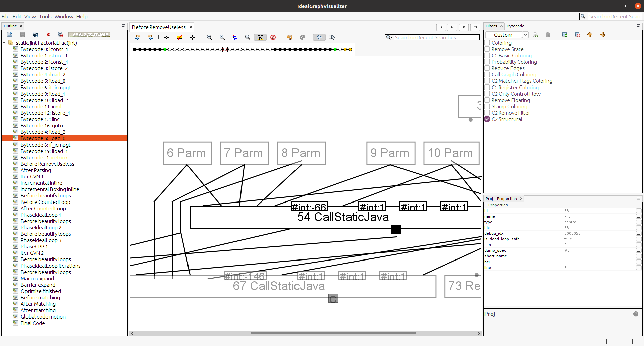Image resolution: width=644 pixels, height=346 pixels.
Task: Collapse the Properties section triangle
Action: 486,205
